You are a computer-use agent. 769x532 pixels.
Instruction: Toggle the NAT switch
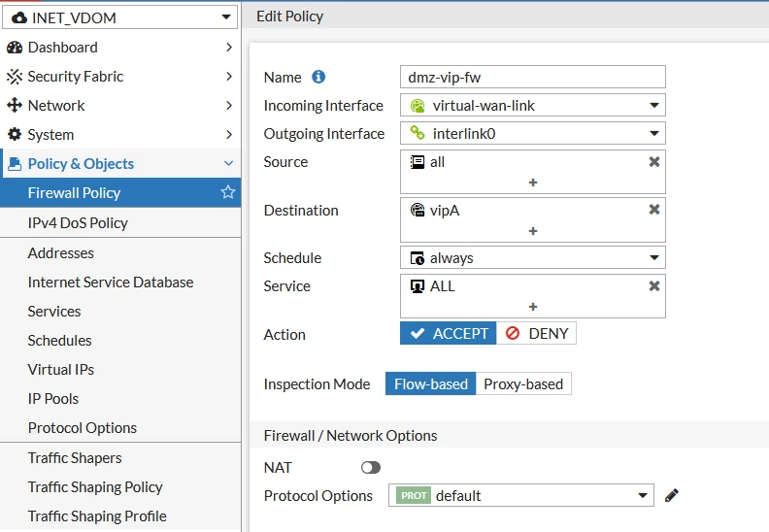click(x=371, y=468)
